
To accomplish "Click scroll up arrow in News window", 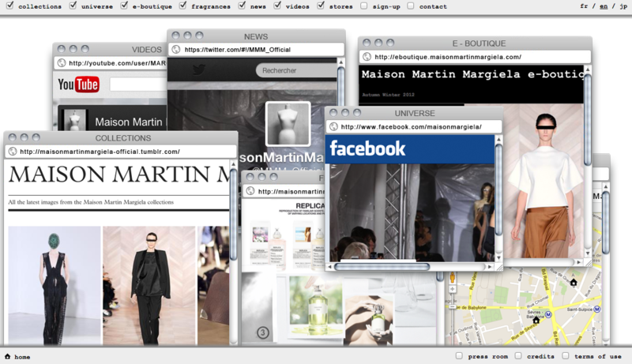I will click(x=340, y=62).
